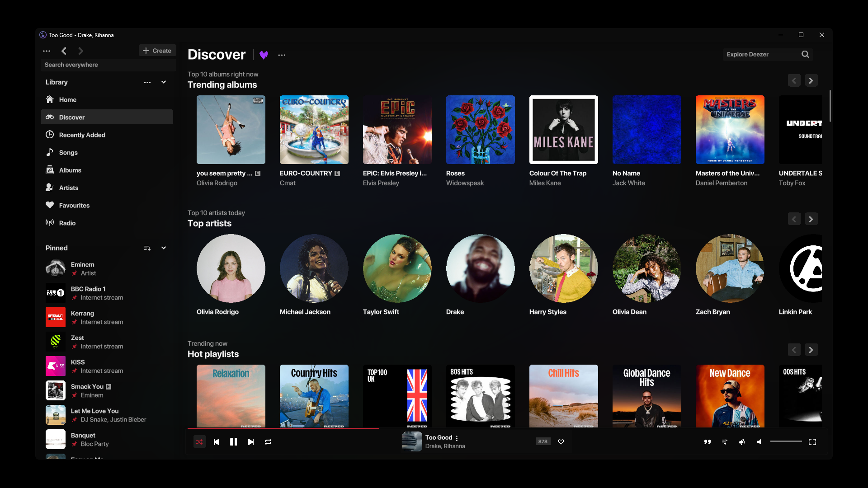Mute audio with the speaker icon

[x=759, y=442]
